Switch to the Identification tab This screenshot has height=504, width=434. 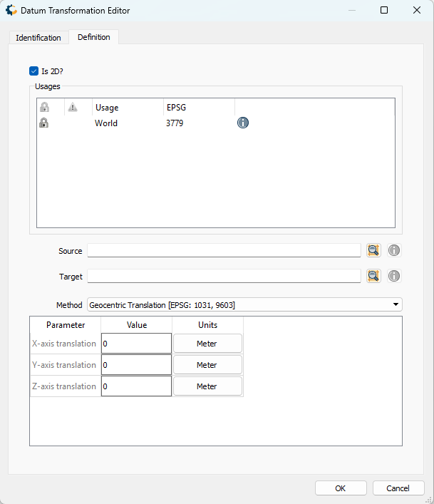pyautogui.click(x=38, y=37)
